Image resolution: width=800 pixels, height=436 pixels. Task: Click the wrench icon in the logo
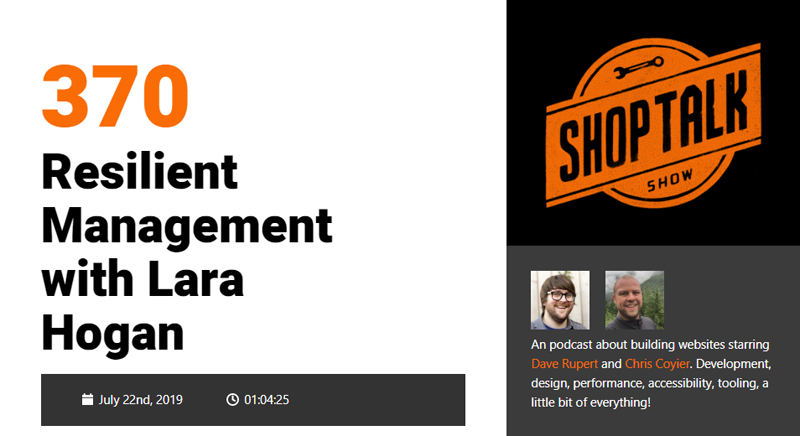(639, 67)
